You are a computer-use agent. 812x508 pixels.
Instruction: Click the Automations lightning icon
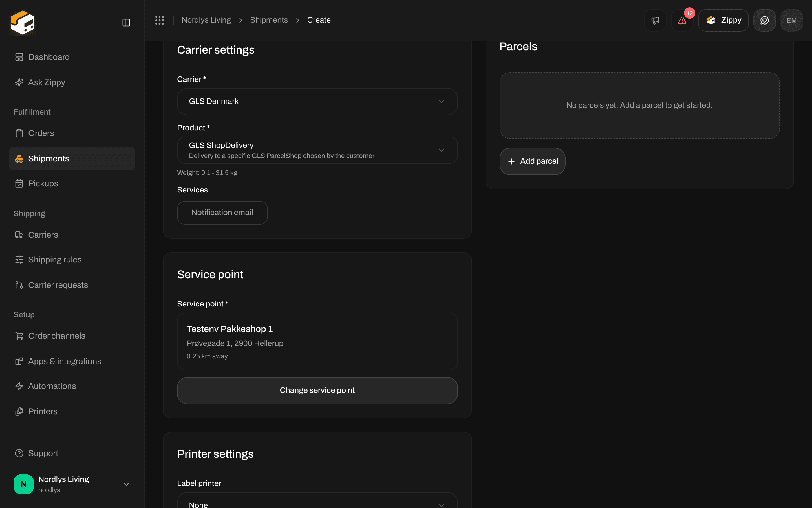tap(19, 386)
